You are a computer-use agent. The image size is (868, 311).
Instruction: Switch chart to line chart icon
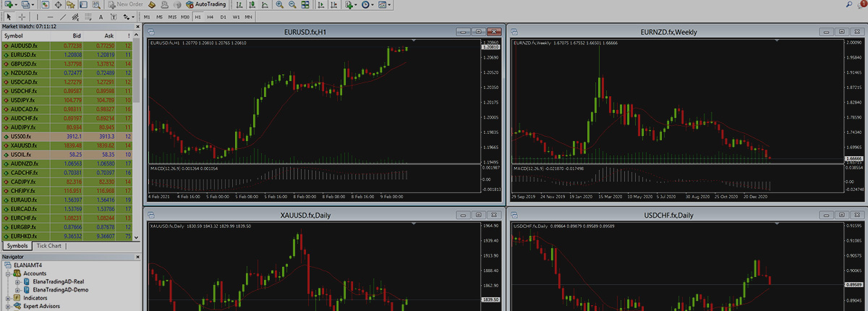point(265,4)
